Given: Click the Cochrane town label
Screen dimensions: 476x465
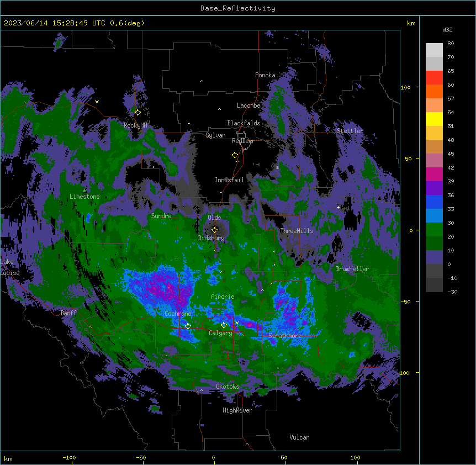Looking at the screenshot, I should [178, 314].
